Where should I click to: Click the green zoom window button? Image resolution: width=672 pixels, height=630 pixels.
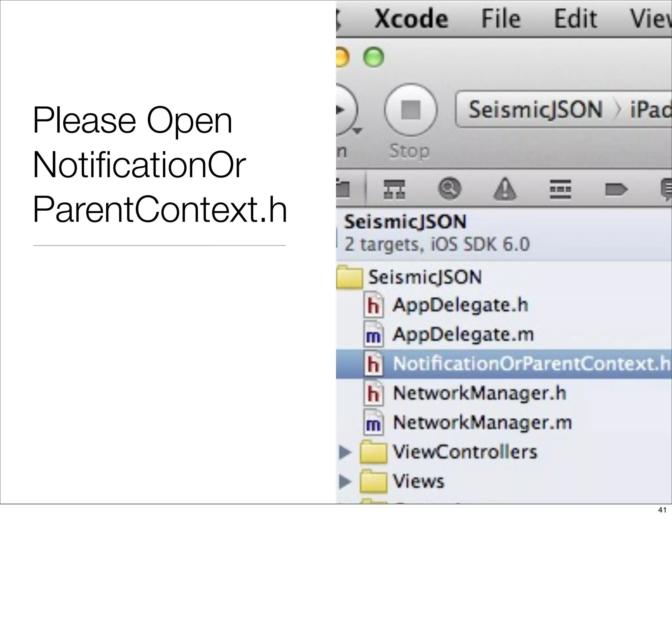(373, 57)
